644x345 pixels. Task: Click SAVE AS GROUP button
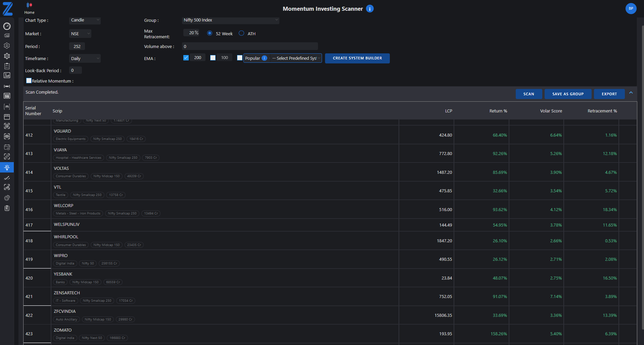[568, 94]
